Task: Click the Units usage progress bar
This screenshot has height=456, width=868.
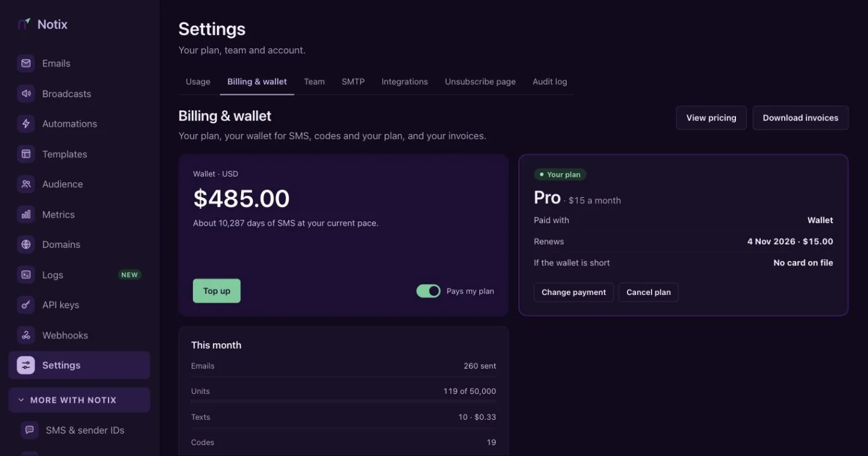Action: pos(344,401)
